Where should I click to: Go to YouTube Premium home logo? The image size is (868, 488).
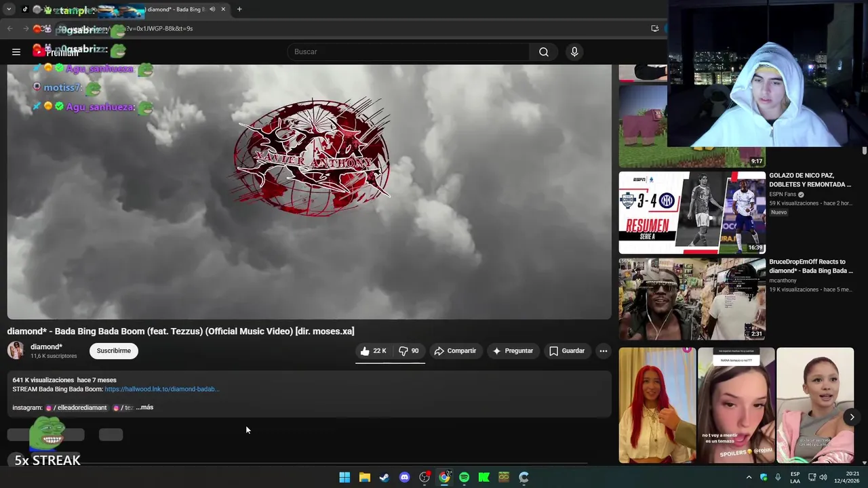coord(56,52)
